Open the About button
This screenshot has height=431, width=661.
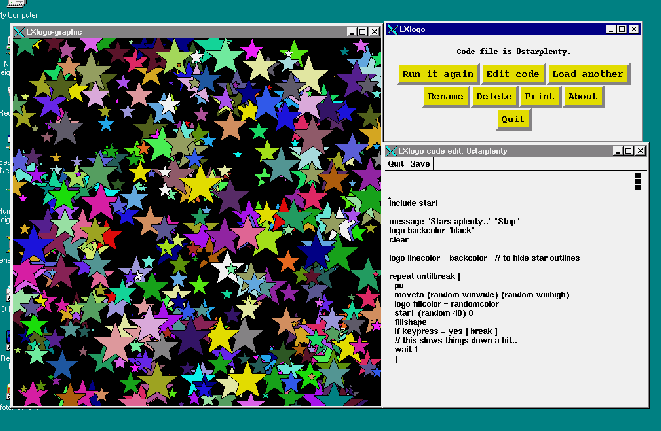tap(582, 96)
